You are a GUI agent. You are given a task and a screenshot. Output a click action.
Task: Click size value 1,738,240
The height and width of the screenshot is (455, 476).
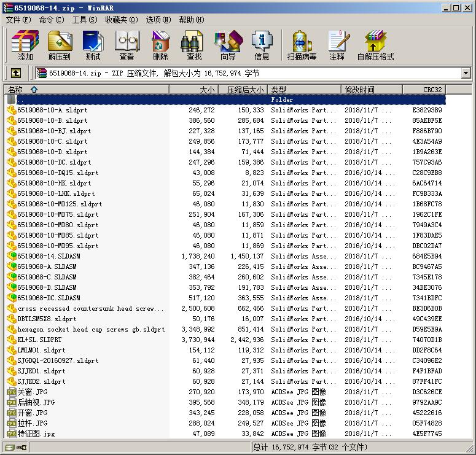198,256
